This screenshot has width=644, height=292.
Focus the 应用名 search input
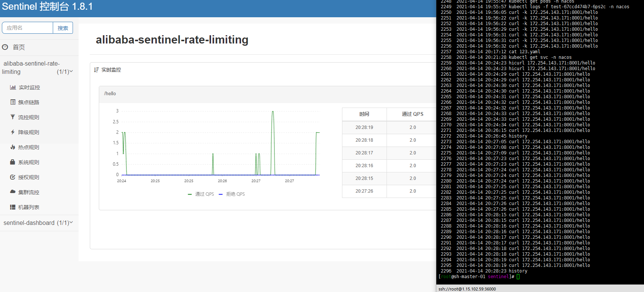coord(28,28)
